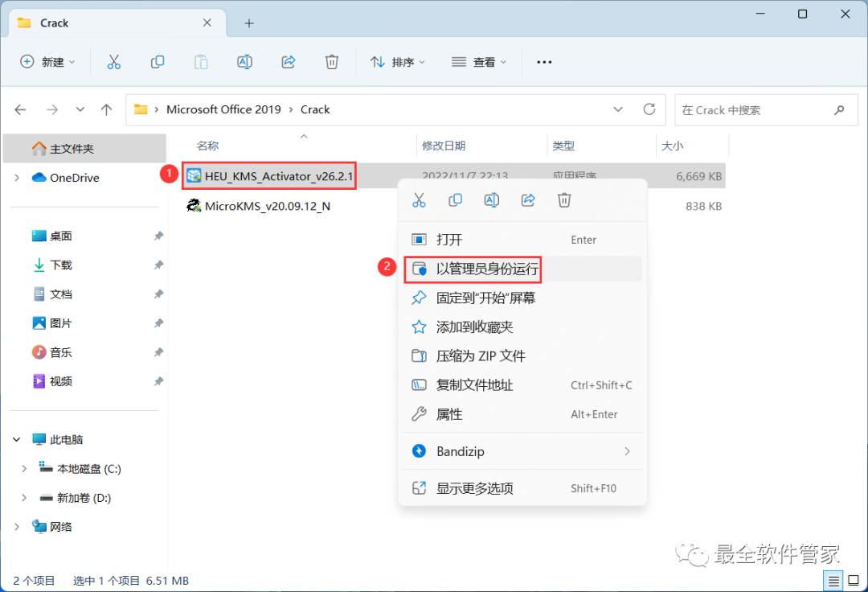The width and height of the screenshot is (868, 592).
Task: Click the Cut icon in the toolbar
Action: 113,62
